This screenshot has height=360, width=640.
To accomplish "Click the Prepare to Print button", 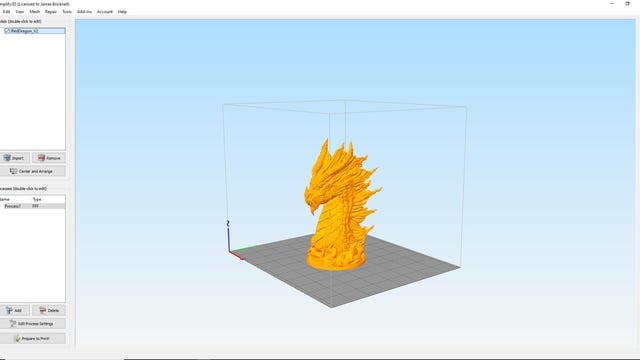I will [32, 338].
